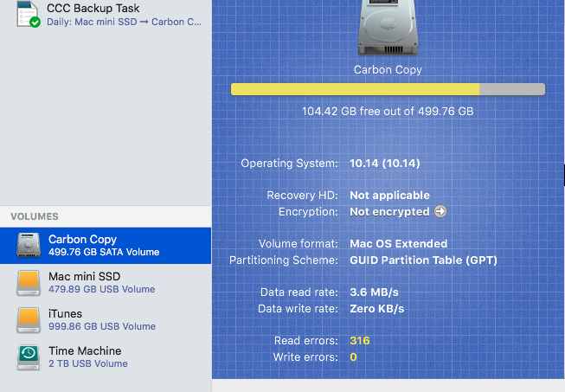Click the Mac OS Extended volume format value

399,243
